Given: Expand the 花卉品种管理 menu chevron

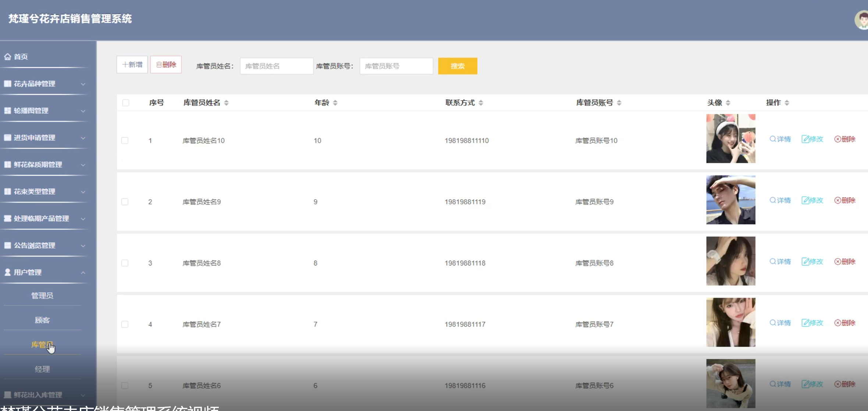Looking at the screenshot, I should click(x=83, y=84).
